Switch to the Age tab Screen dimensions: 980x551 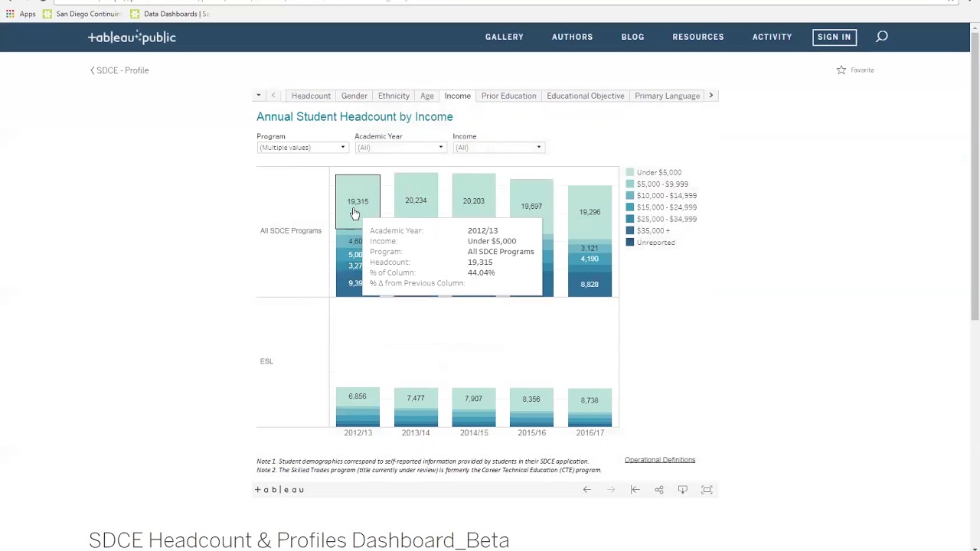pyautogui.click(x=427, y=96)
